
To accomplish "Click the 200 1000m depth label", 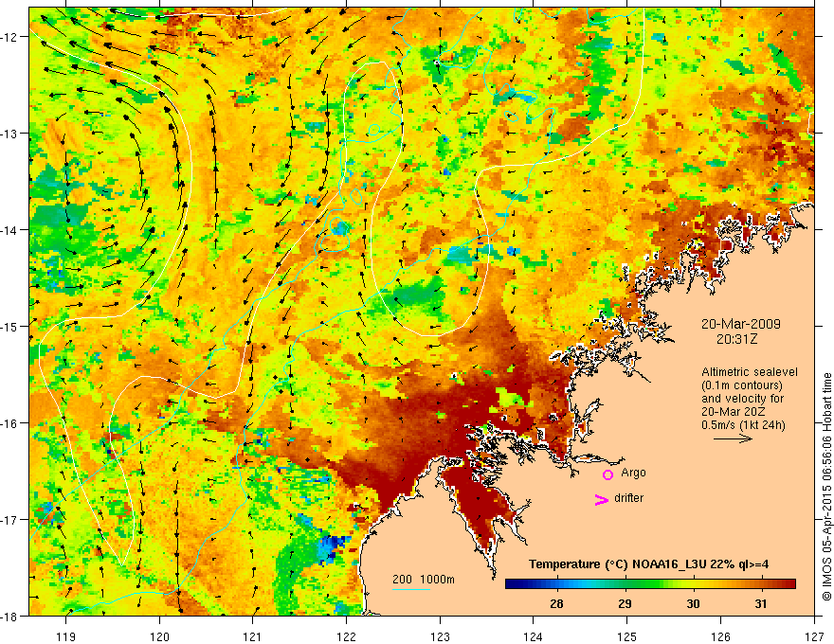I will [424, 580].
